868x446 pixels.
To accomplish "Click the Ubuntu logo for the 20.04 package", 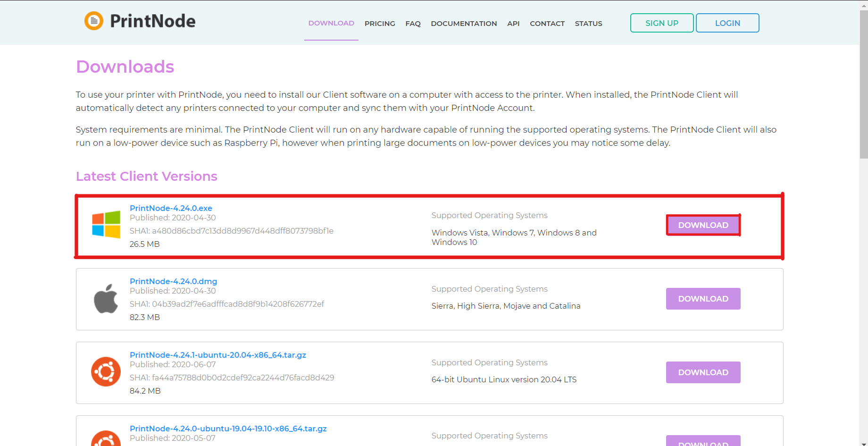I will [x=106, y=372].
